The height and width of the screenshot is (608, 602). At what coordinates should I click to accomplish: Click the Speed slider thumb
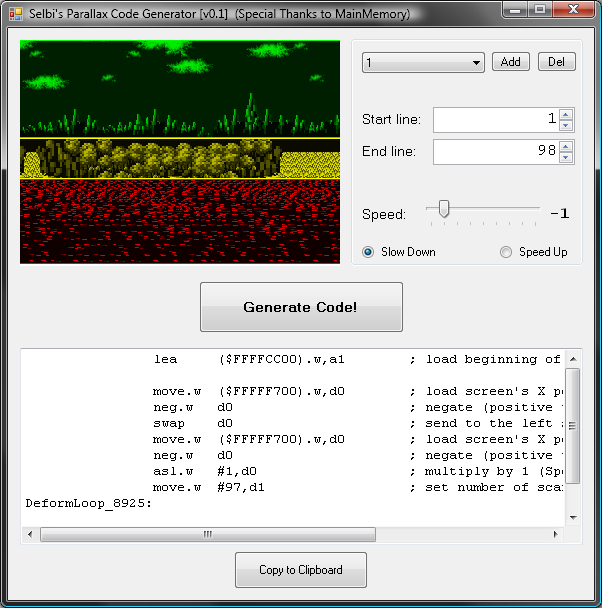point(444,209)
